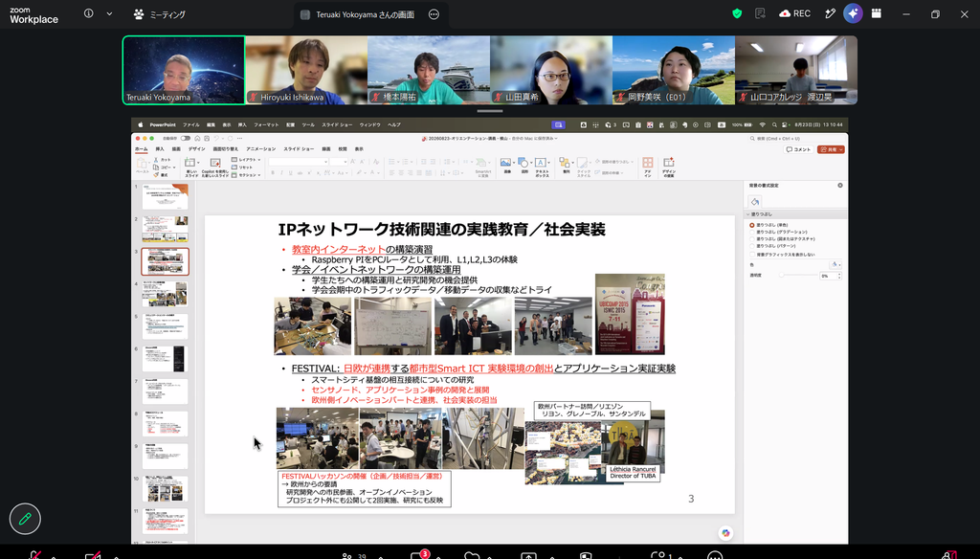Image resolution: width=980 pixels, height=559 pixels.
Task: Open the fill color picker dropdown
Action: pos(835,264)
